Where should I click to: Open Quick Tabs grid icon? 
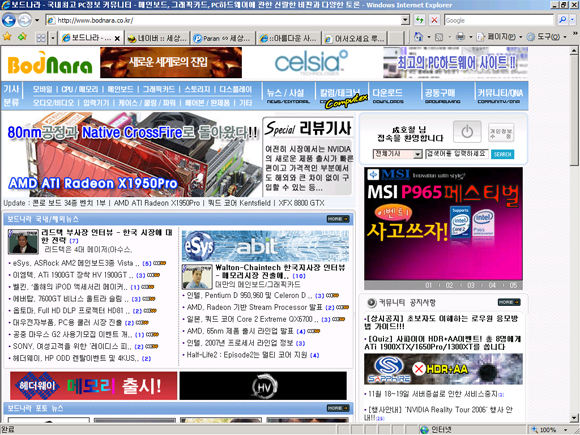tap(41, 38)
